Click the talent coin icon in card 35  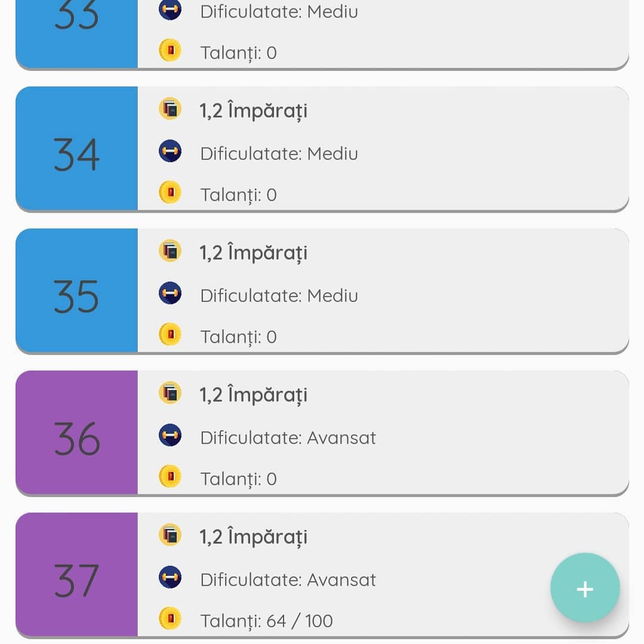(x=170, y=334)
